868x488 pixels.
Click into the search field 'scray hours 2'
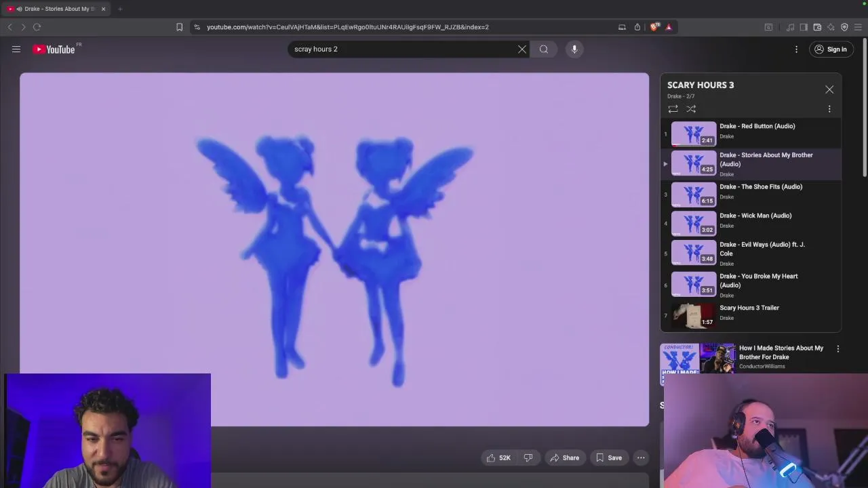(x=403, y=49)
